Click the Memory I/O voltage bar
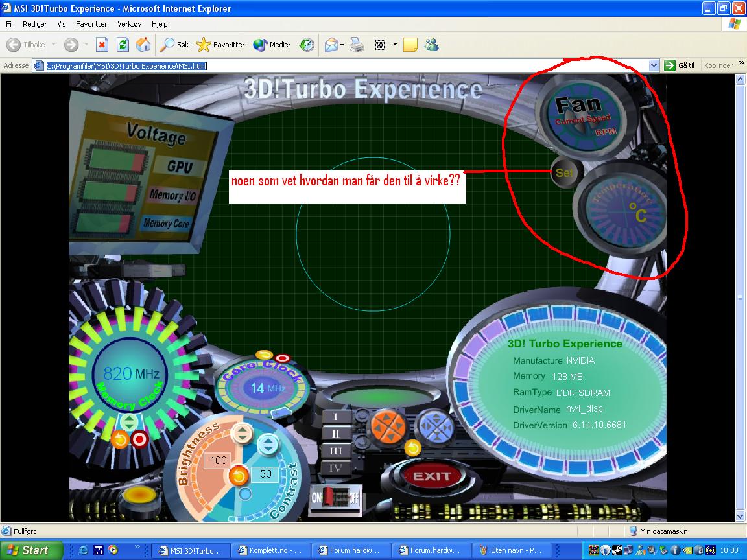The image size is (747, 560). [110, 191]
